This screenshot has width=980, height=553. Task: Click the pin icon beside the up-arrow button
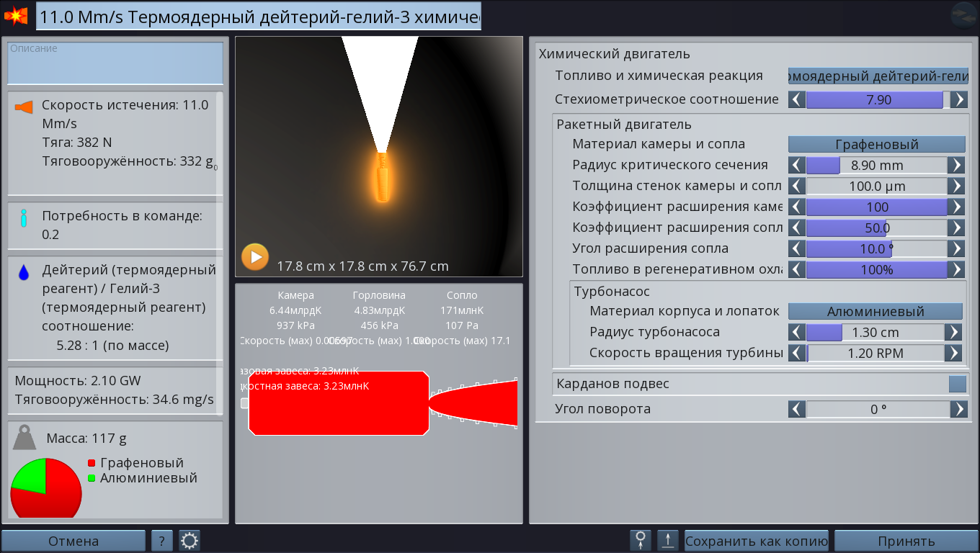tap(641, 541)
